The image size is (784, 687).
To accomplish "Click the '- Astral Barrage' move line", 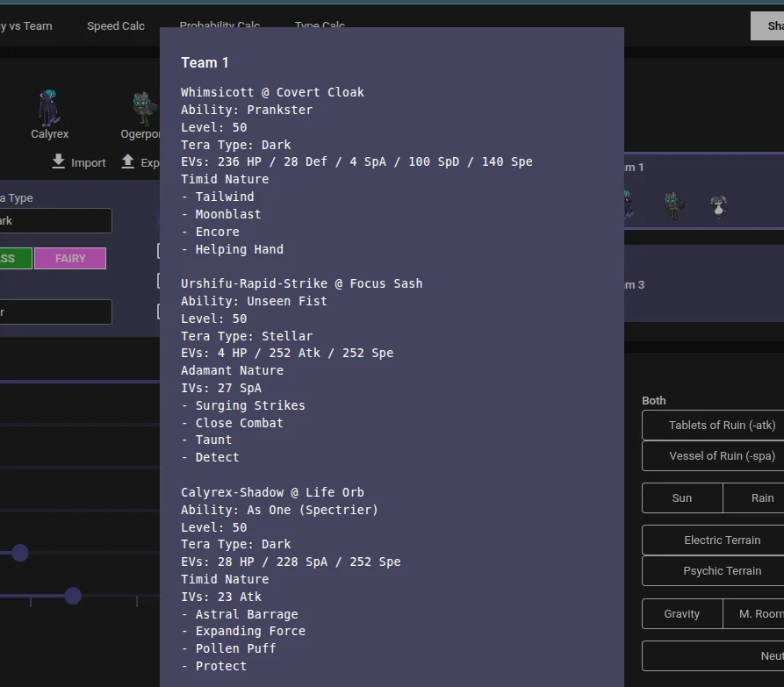I will pyautogui.click(x=240, y=614).
